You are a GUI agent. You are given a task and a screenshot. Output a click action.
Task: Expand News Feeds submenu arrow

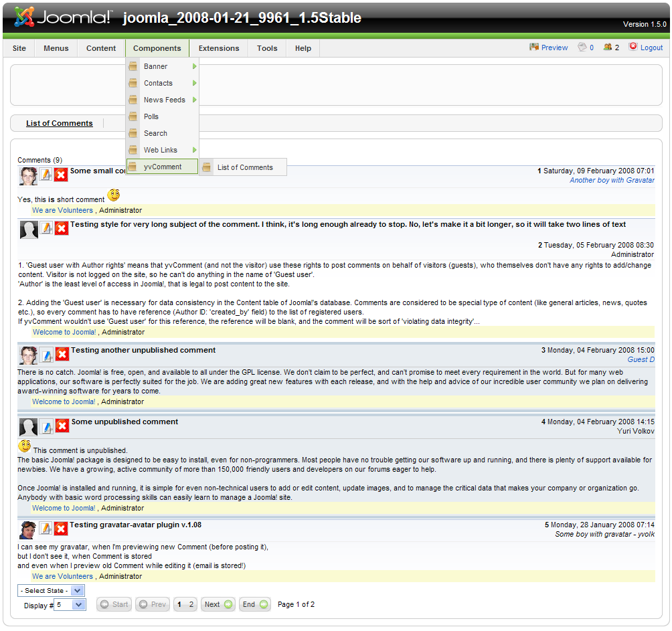[x=194, y=100]
